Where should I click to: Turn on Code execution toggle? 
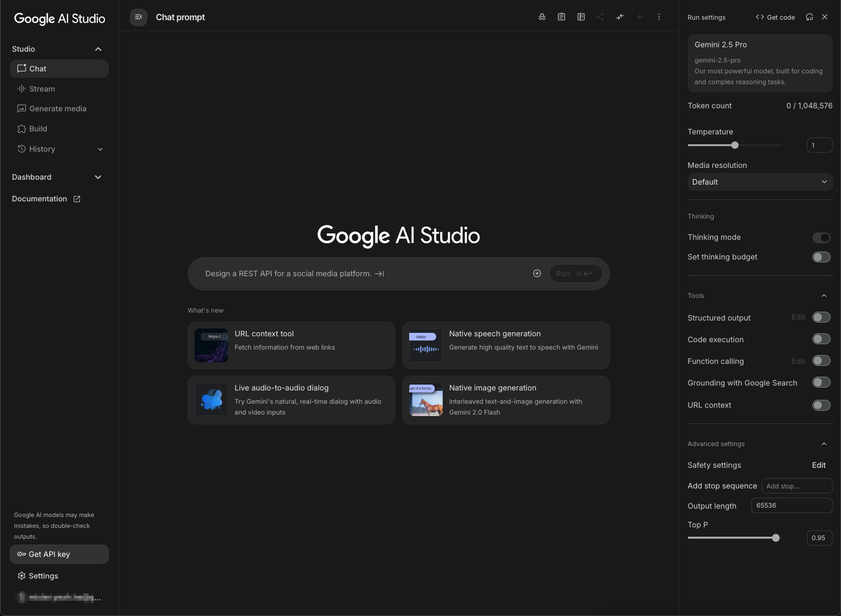[x=821, y=339]
